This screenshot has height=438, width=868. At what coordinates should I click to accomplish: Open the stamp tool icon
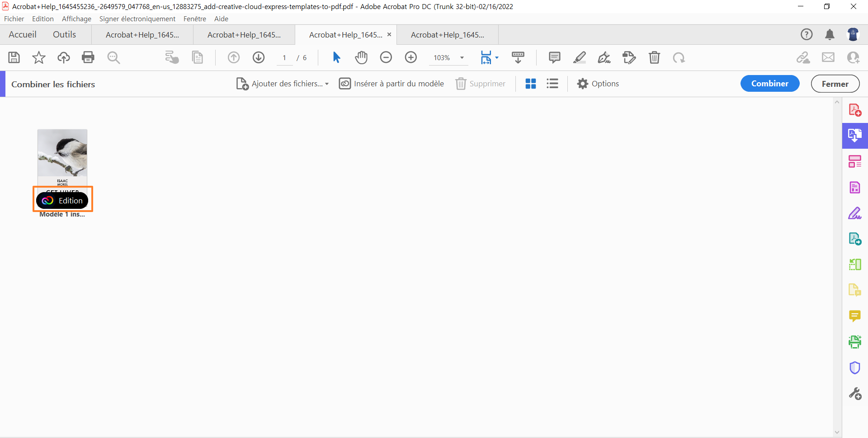(629, 57)
